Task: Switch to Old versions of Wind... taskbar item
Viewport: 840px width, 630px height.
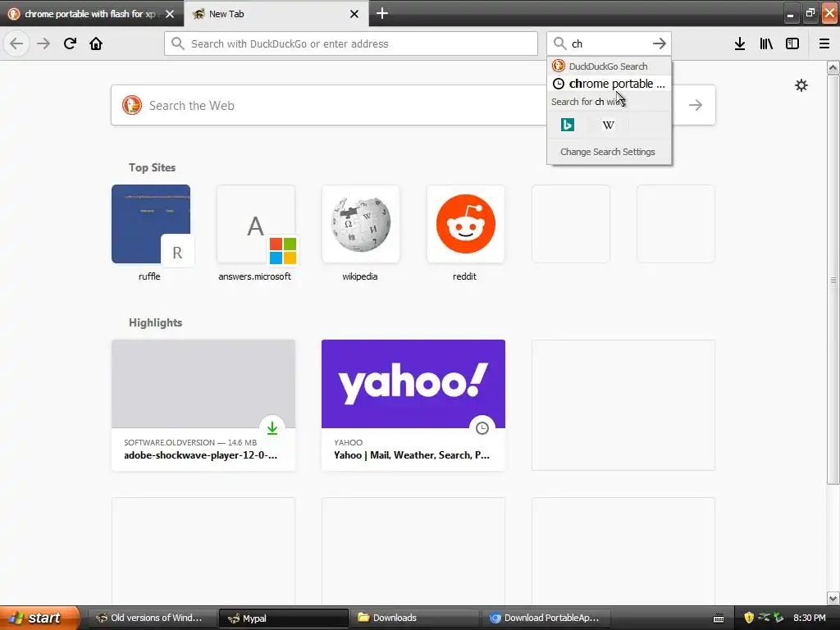Action: [x=152, y=618]
